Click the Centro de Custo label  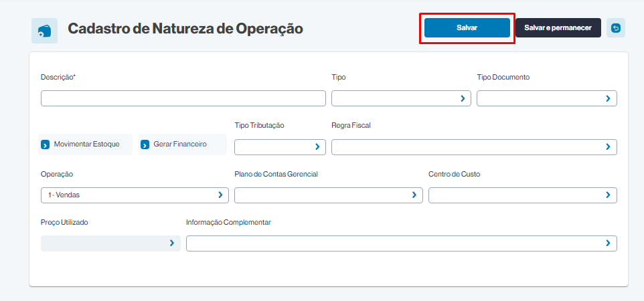(455, 174)
